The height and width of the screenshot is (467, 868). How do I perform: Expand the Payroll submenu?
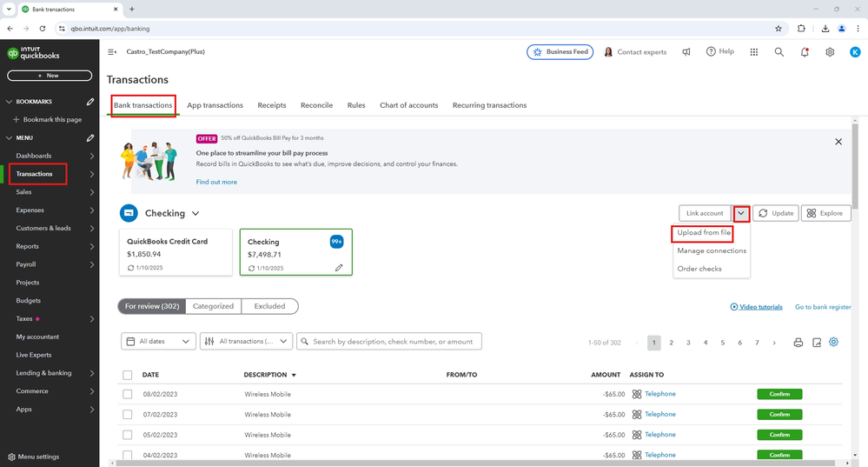point(92,264)
